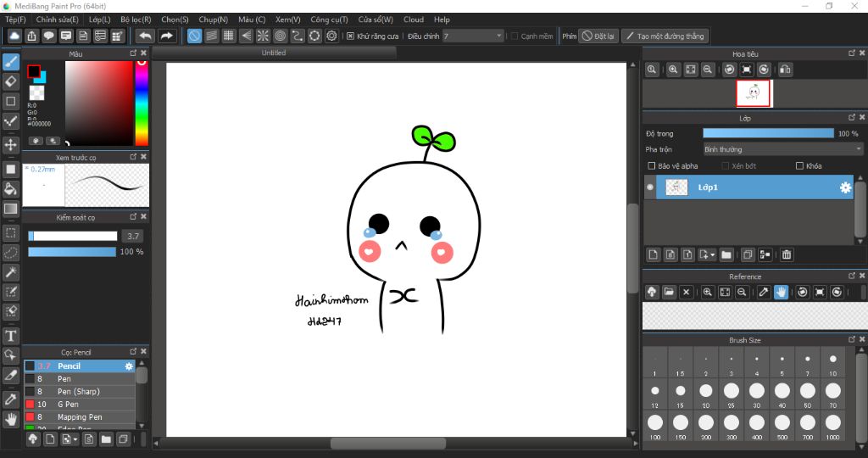
Task: Click the Đặt lại button
Action: pyautogui.click(x=598, y=36)
